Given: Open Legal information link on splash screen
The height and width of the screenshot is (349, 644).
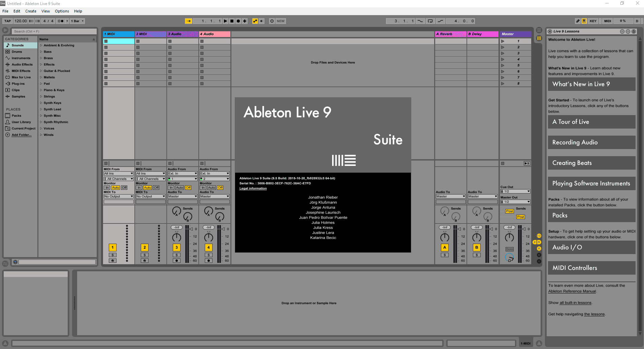Looking at the screenshot, I should coord(253,188).
